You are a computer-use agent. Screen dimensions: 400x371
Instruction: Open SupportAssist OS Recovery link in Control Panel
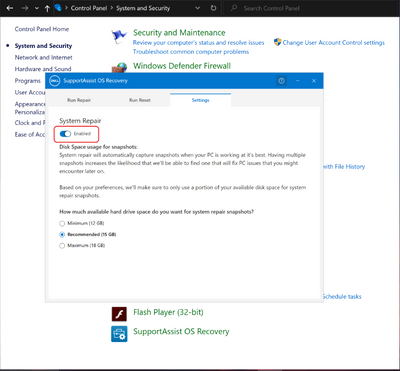click(x=181, y=332)
